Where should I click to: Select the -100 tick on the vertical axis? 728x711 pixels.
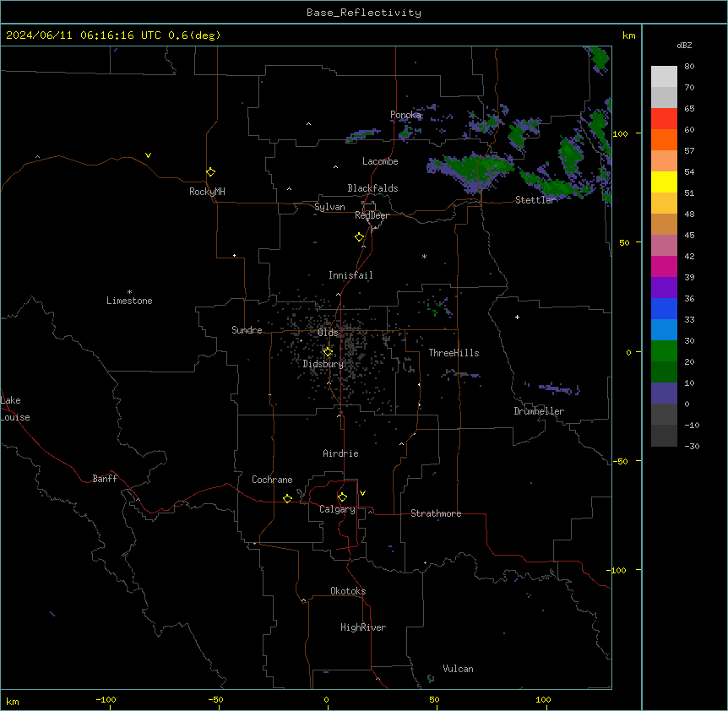(617, 570)
